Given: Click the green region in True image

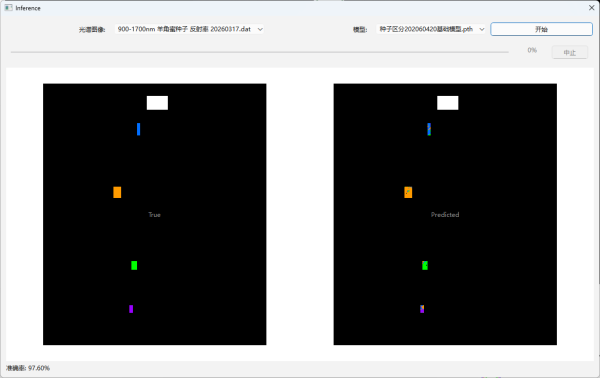Looking at the screenshot, I should pos(134,265).
